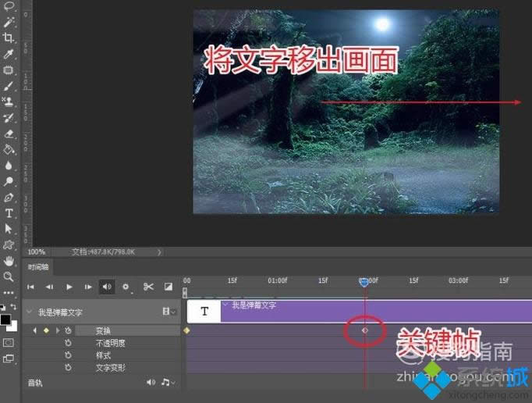Viewport: 532px width, 403px height.
Task: Open the film strip menu for 我是弹幕文字 track
Action: click(168, 312)
